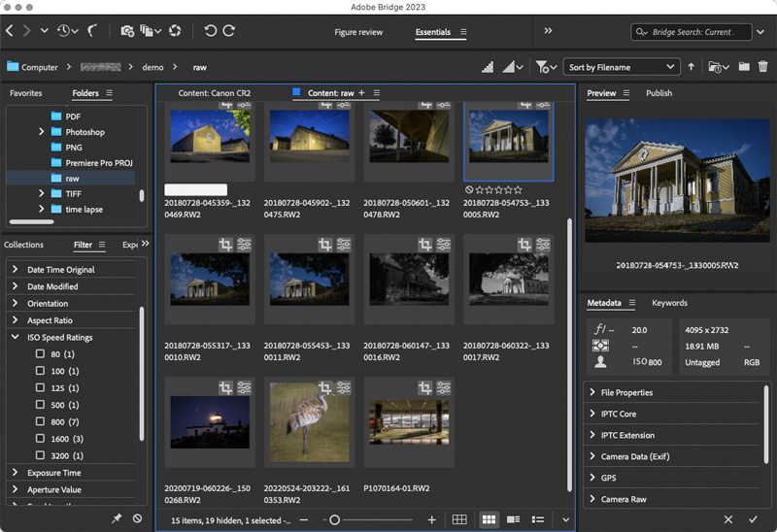Viewport: 777px width, 532px height.
Task: Clear filter with the circle-slash icon
Action: click(x=137, y=518)
